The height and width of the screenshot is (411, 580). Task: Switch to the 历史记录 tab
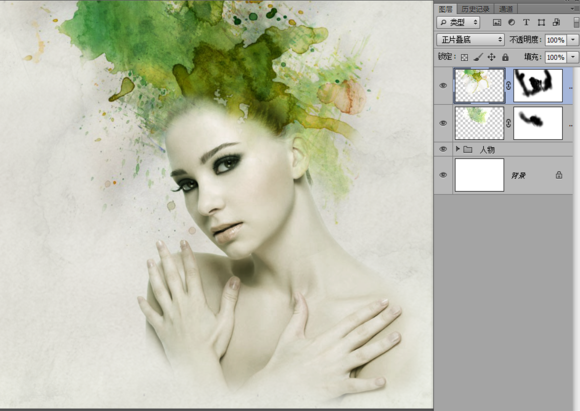475,9
